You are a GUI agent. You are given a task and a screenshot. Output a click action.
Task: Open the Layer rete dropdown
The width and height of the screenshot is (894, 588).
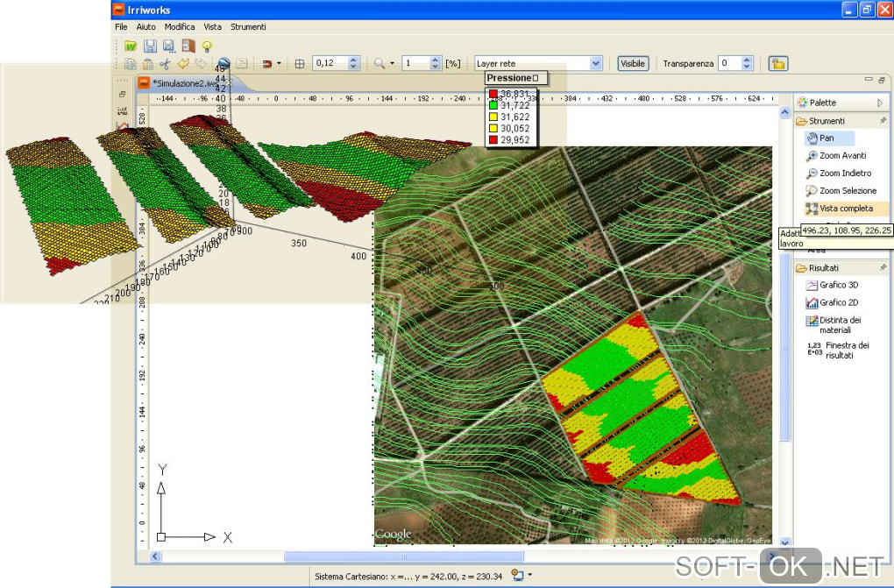point(596,63)
